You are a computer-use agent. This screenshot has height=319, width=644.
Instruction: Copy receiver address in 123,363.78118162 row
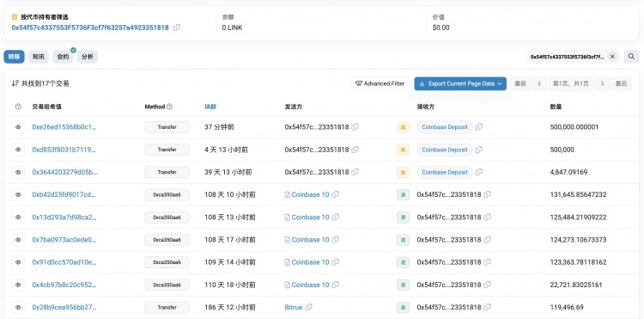click(x=487, y=262)
